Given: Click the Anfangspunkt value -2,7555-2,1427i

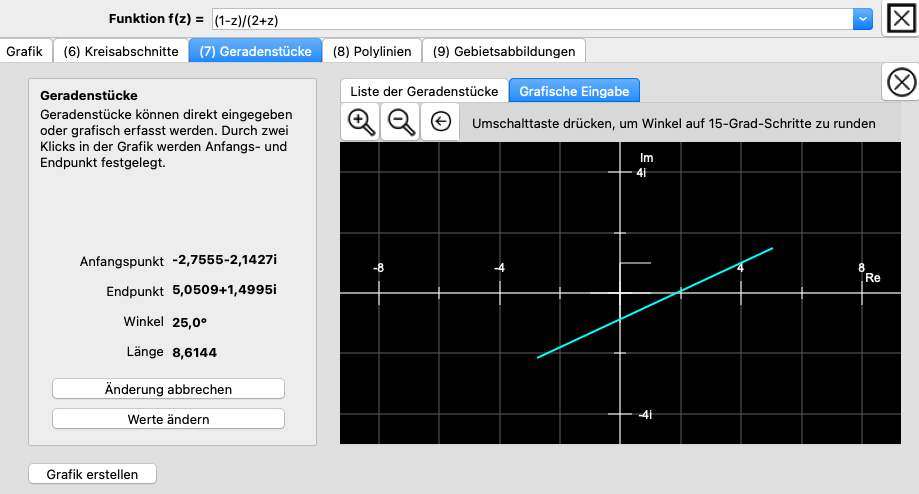Looking at the screenshot, I should 224,260.
